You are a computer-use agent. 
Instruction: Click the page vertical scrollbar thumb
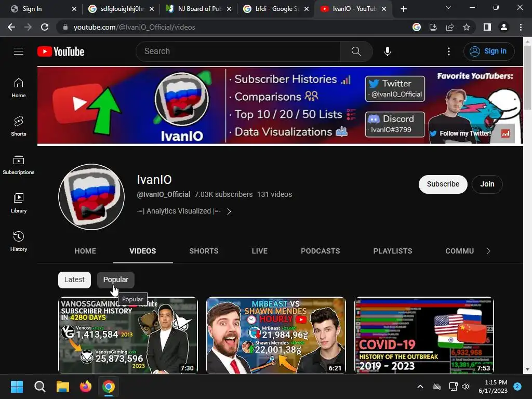[x=527, y=77]
